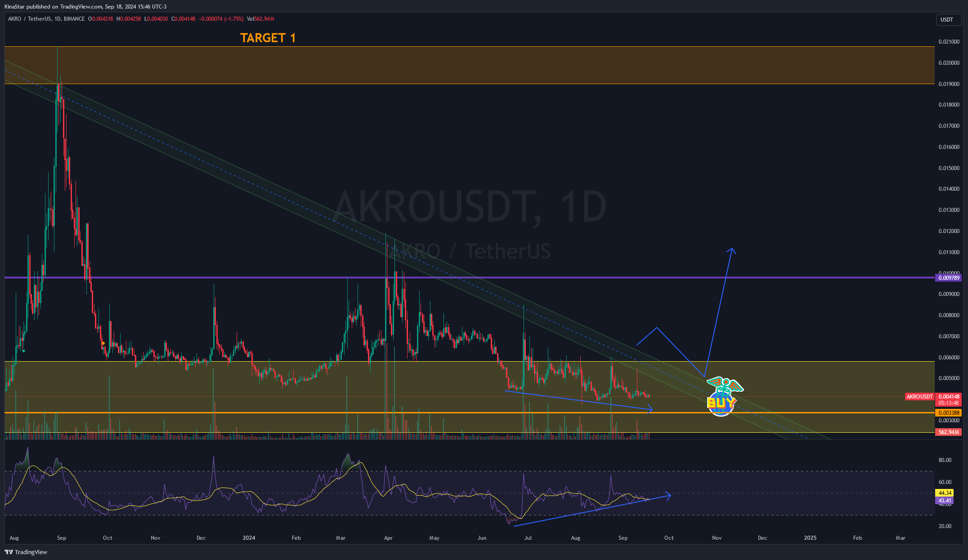Click the Mar label at axis end
968x560 pixels.
[x=901, y=538]
